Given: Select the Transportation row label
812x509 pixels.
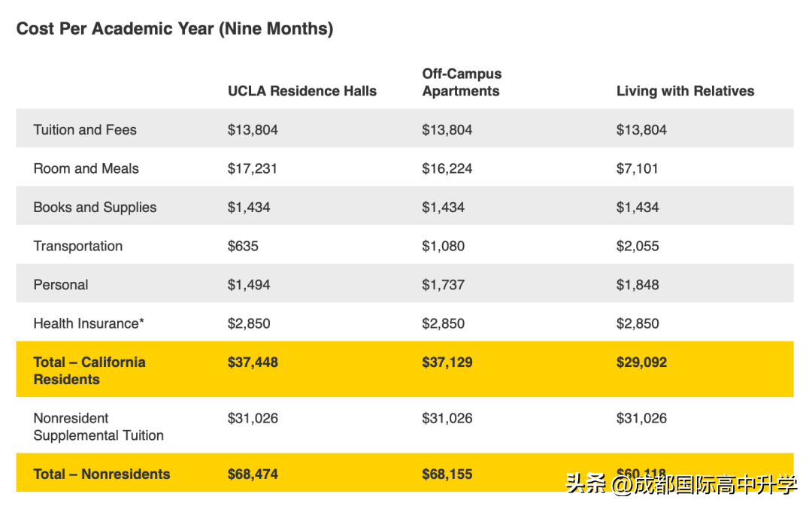Looking at the screenshot, I should coord(77,247).
